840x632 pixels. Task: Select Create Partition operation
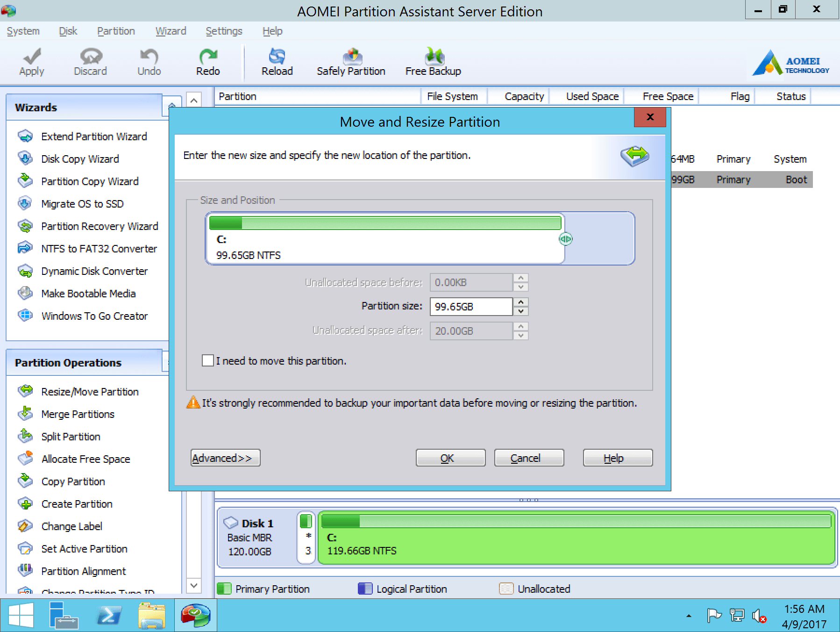65,504
